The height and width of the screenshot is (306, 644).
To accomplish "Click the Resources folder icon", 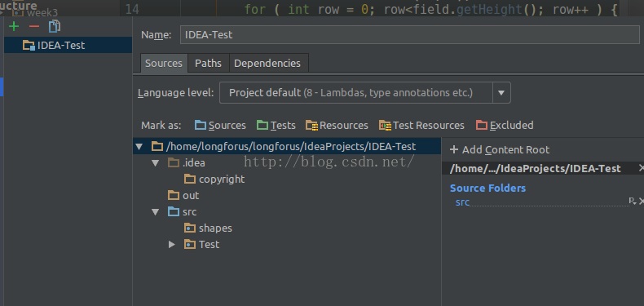I will pyautogui.click(x=311, y=126).
